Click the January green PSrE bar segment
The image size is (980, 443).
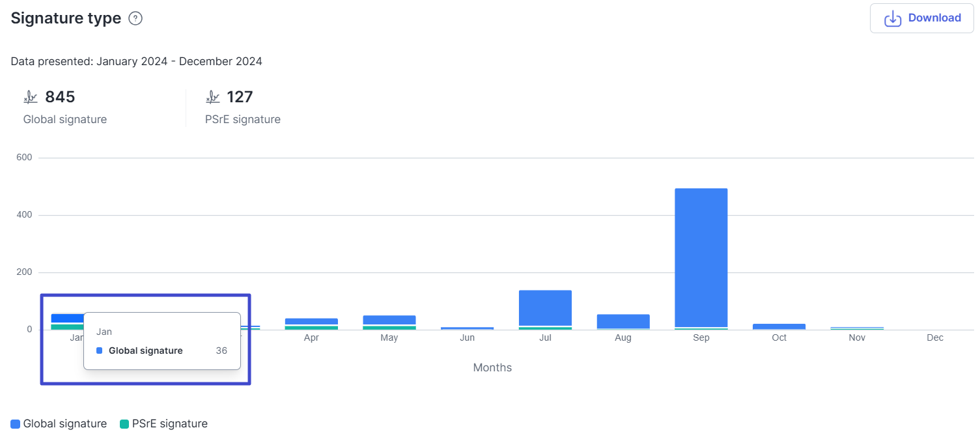tap(65, 326)
